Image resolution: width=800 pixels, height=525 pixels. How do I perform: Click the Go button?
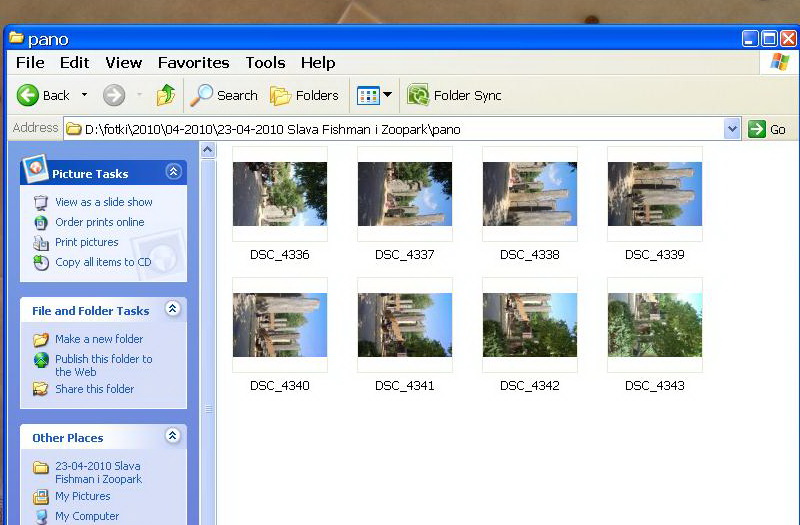pyautogui.click(x=767, y=129)
